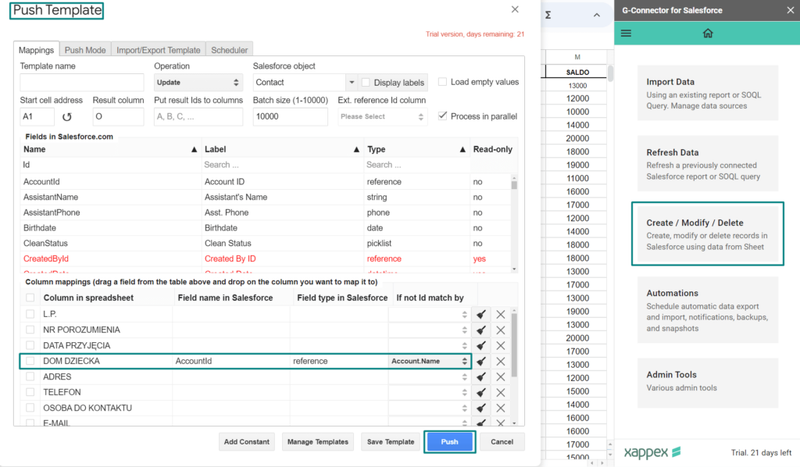Remove DATA PRZYJĘCIA mapping X icon
This screenshot has width=800, height=467.
(501, 346)
